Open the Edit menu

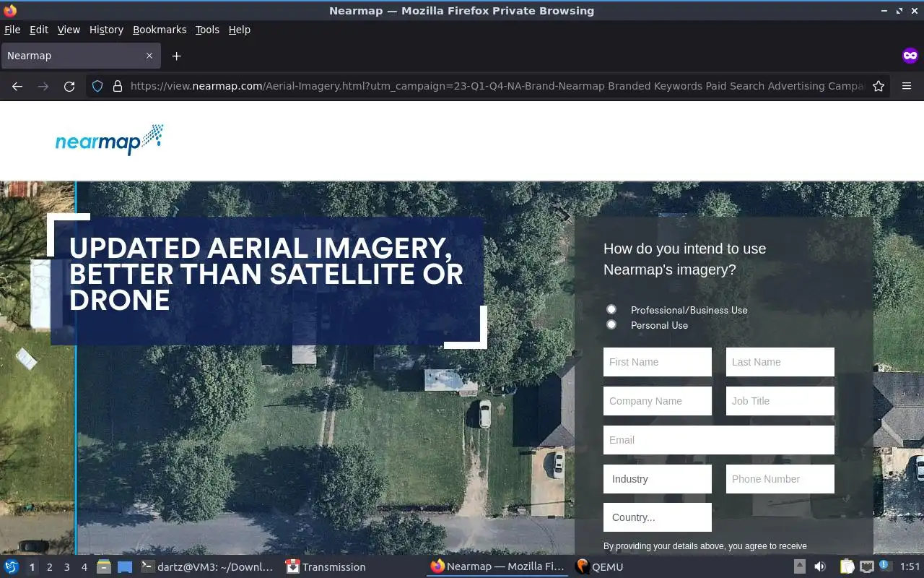click(39, 30)
